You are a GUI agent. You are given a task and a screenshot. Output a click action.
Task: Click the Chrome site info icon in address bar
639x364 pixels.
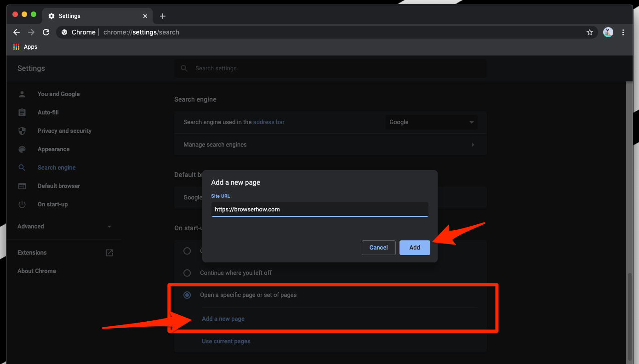[64, 32]
